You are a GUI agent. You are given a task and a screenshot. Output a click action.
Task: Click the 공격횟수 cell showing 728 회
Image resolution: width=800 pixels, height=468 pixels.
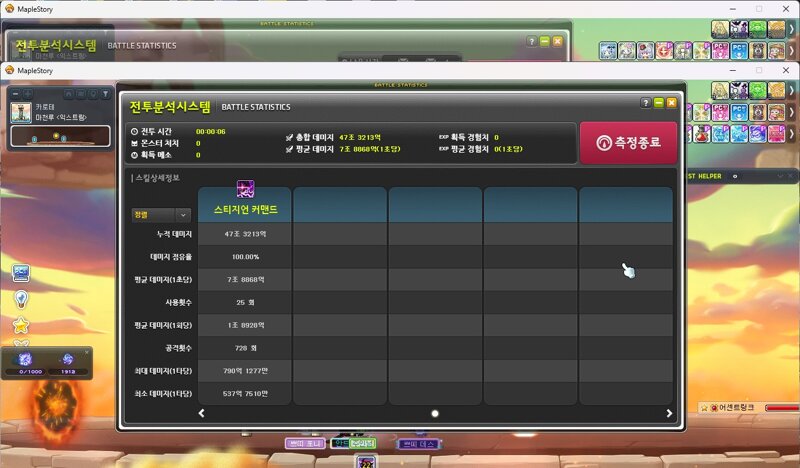click(245, 348)
